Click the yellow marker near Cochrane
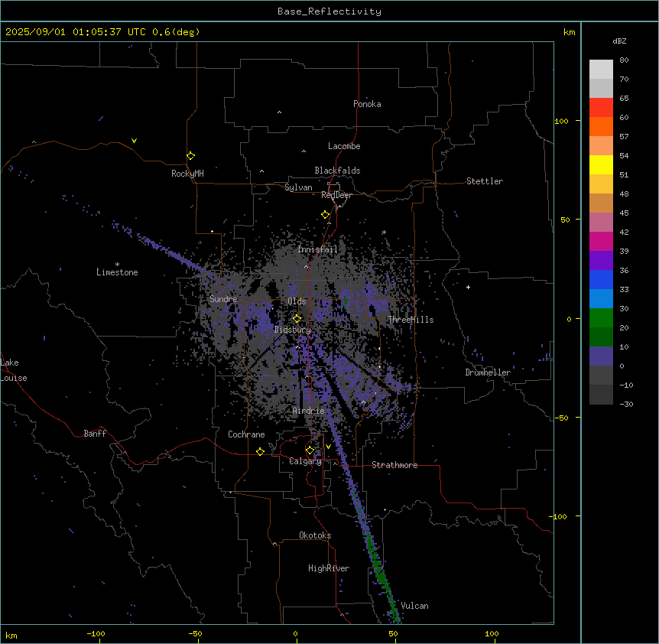 260,451
